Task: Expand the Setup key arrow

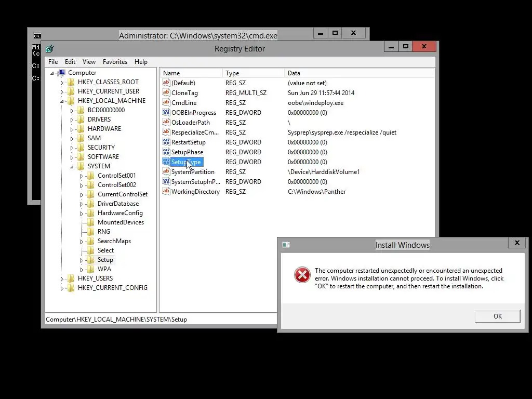Action: 82,260
